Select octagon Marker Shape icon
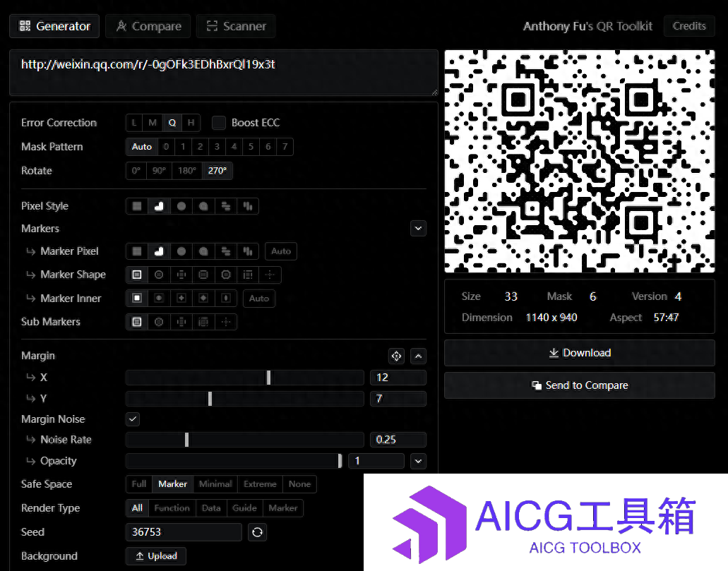 226,275
